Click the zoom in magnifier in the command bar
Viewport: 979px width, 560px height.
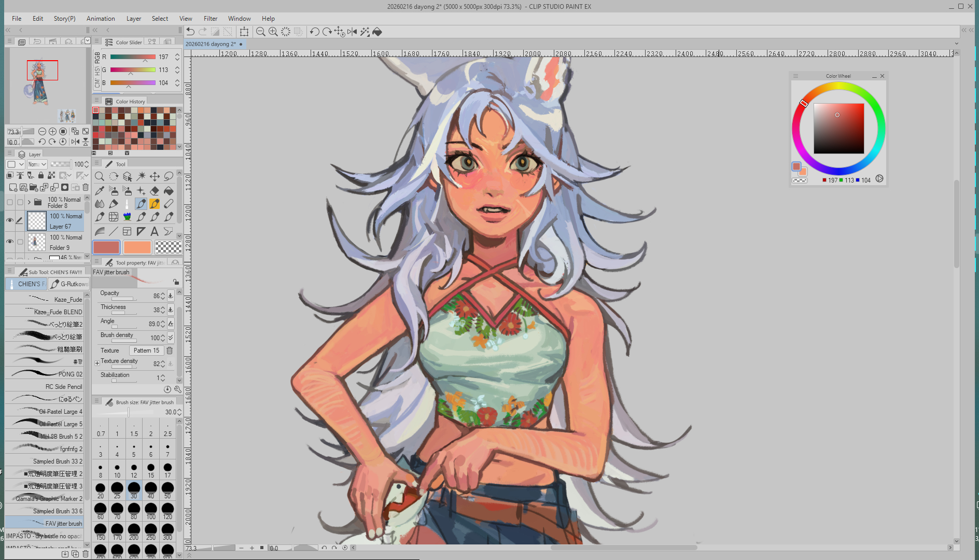click(x=273, y=32)
